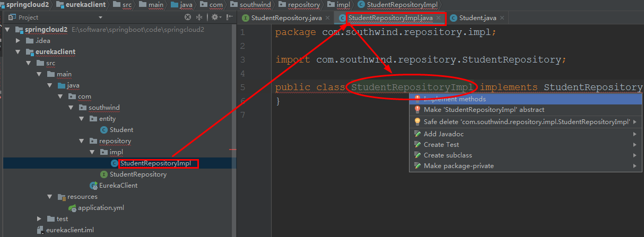Hide the Project tool window via the hide icon
This screenshot has height=237, width=644.
tap(229, 17)
